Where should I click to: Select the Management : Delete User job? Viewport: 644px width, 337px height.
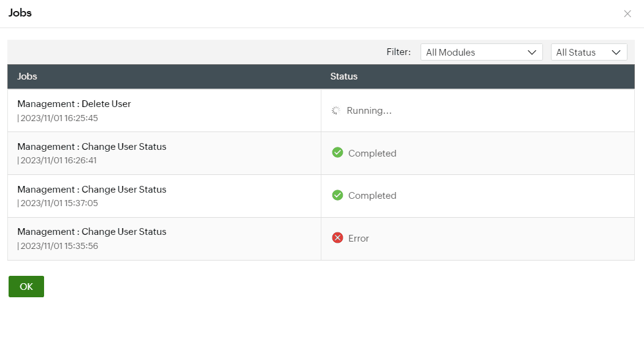[x=74, y=104]
